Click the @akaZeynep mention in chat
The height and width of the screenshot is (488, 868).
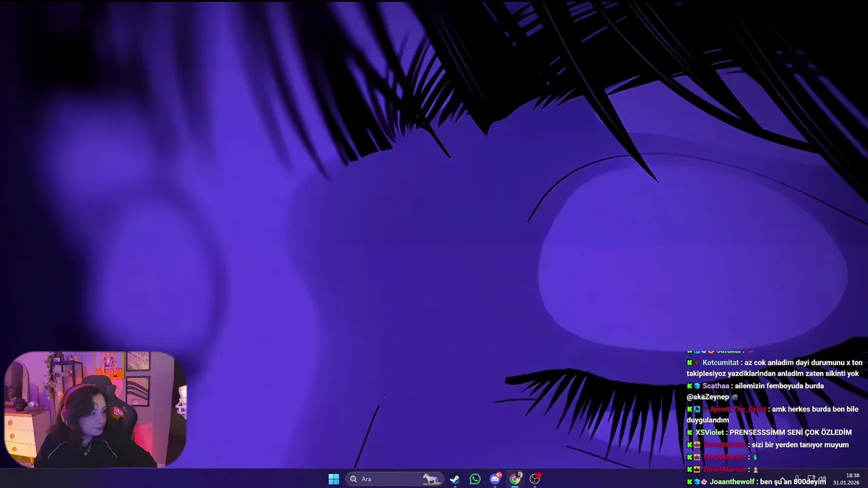pos(707,397)
